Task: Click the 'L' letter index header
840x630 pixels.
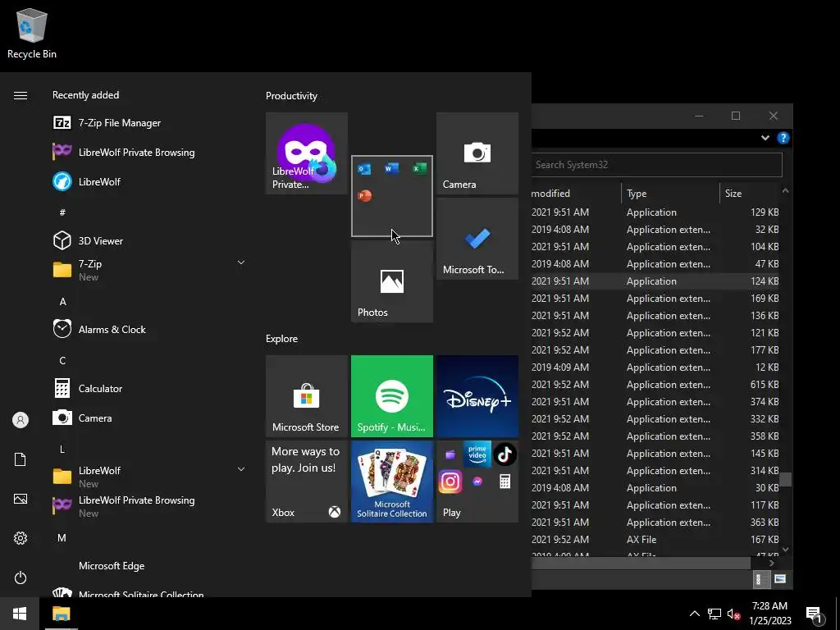Action: [x=62, y=449]
